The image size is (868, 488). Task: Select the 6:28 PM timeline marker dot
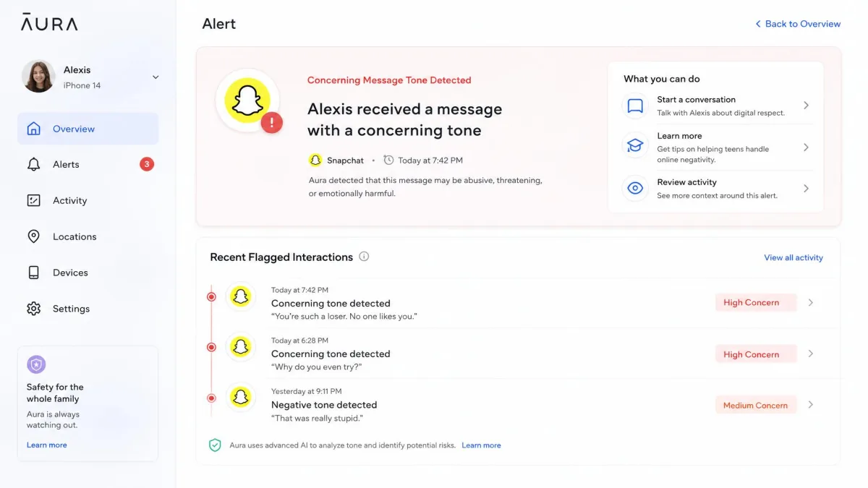pos(211,347)
